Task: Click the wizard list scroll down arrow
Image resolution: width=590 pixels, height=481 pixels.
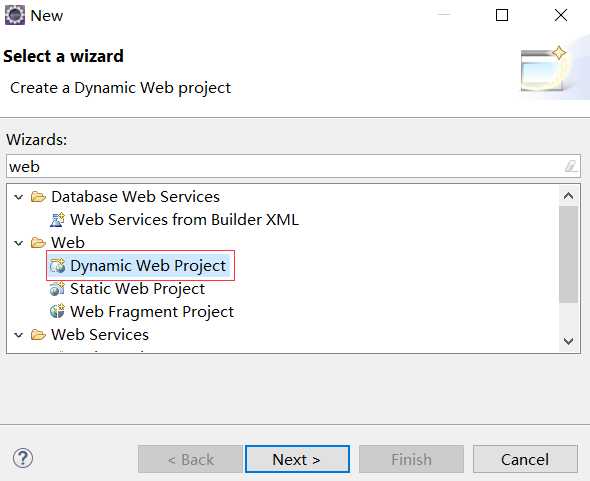Action: coord(569,341)
